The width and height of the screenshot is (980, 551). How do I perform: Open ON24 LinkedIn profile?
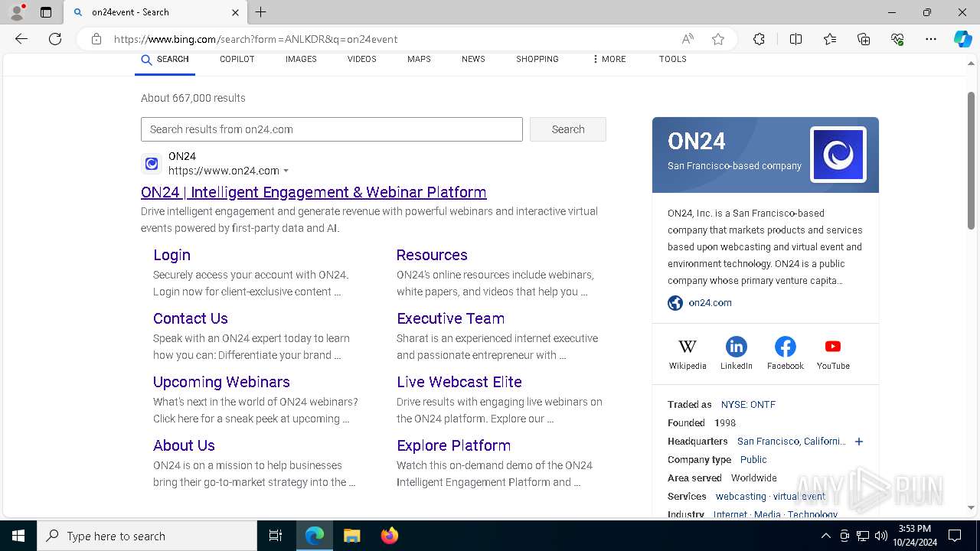coord(736,354)
